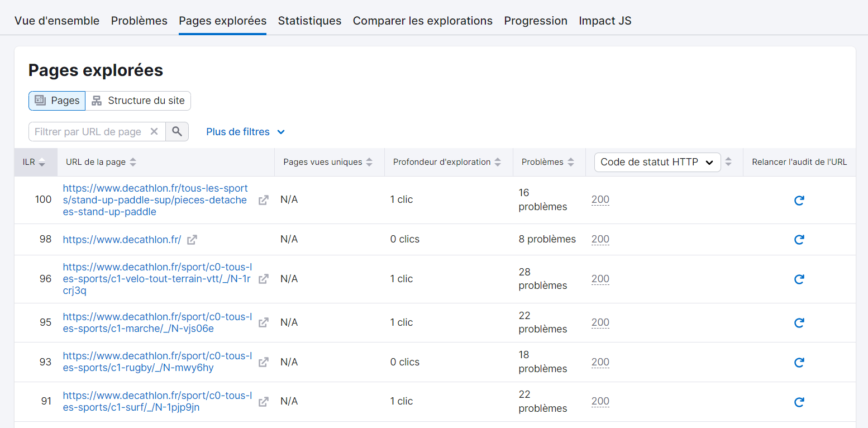Clear the URL filter using the X icon

tap(155, 131)
